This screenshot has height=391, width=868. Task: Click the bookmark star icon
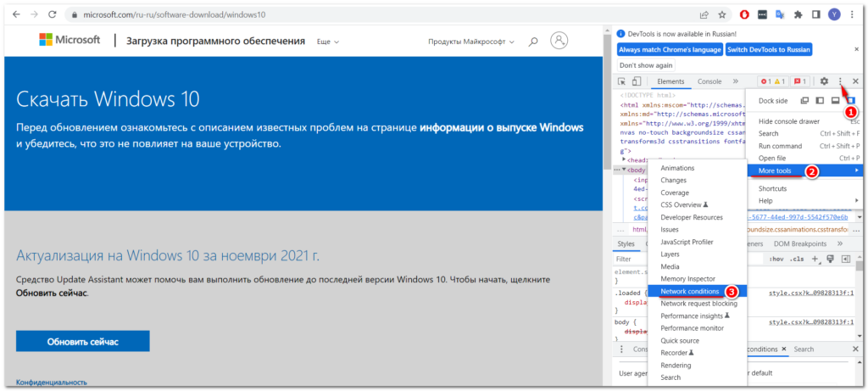tap(722, 14)
